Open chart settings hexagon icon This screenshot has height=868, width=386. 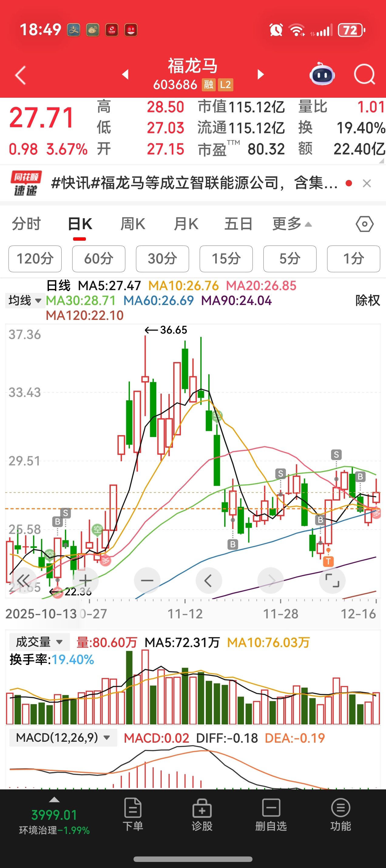tap(364, 224)
